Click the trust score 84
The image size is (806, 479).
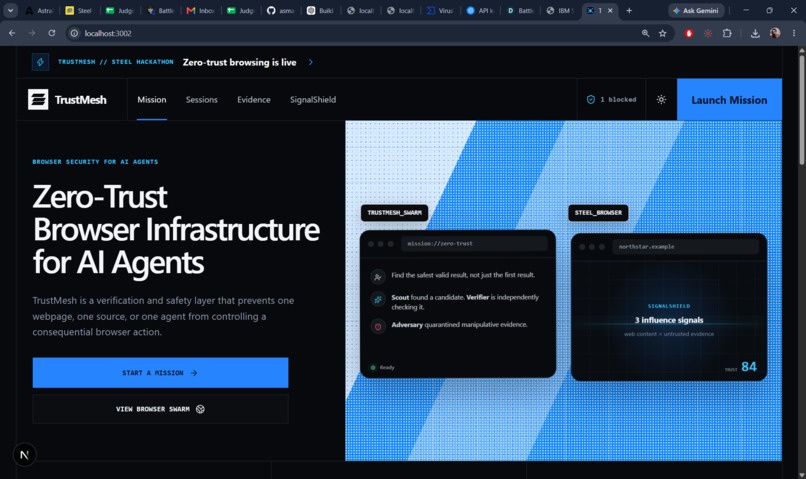748,366
